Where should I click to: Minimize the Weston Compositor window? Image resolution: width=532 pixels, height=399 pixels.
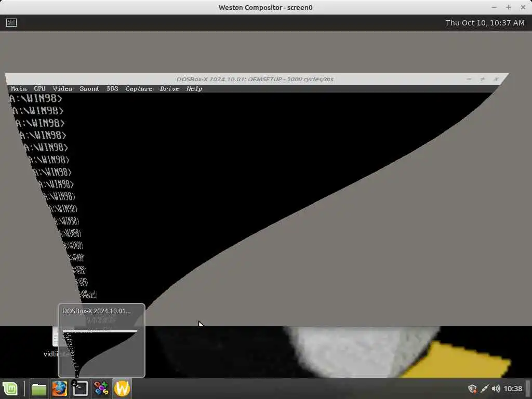point(494,7)
